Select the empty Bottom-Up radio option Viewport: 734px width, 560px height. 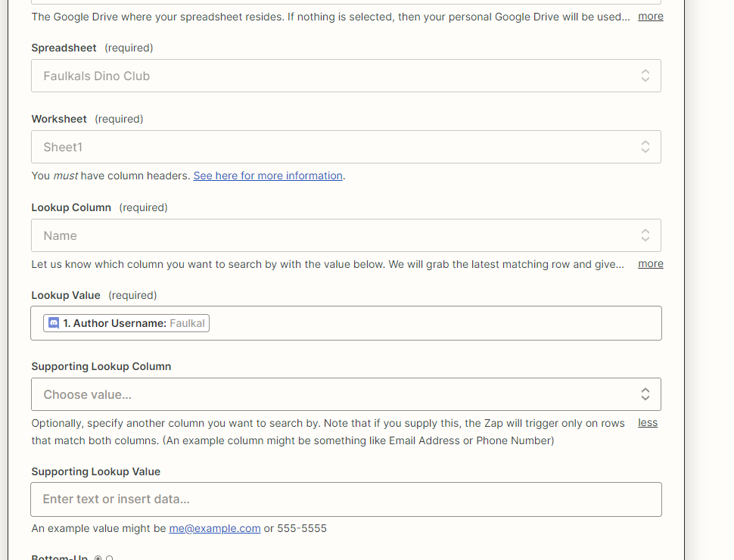click(110, 558)
